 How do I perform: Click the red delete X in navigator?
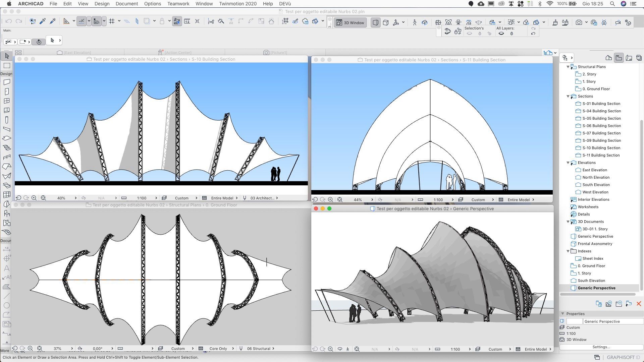[639, 304]
